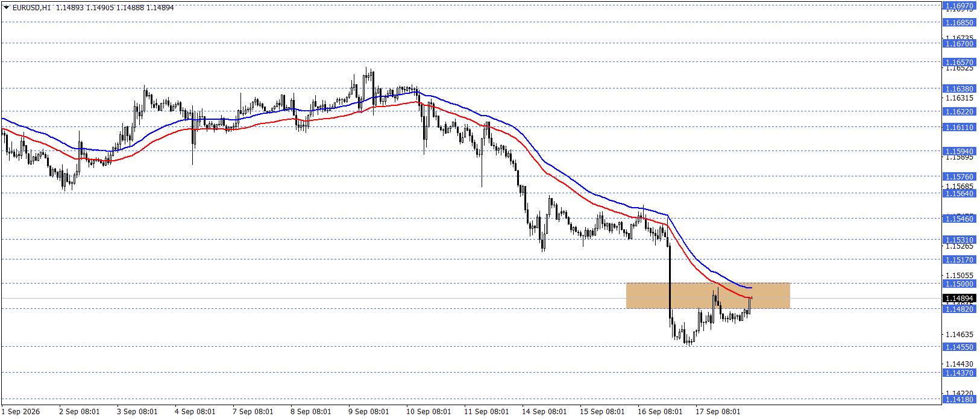The image size is (980, 419).
Task: Click the 10 Sep 08:01 time label
Action: [429, 412]
